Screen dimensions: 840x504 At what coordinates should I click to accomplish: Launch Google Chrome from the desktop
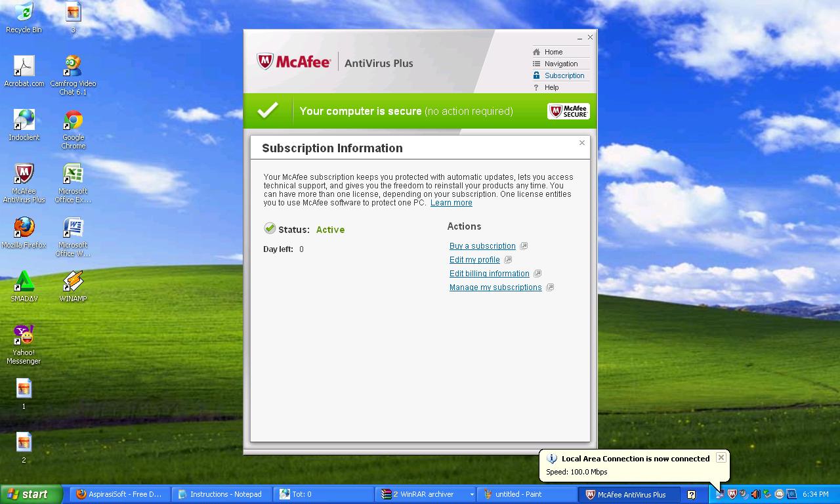pyautogui.click(x=73, y=129)
